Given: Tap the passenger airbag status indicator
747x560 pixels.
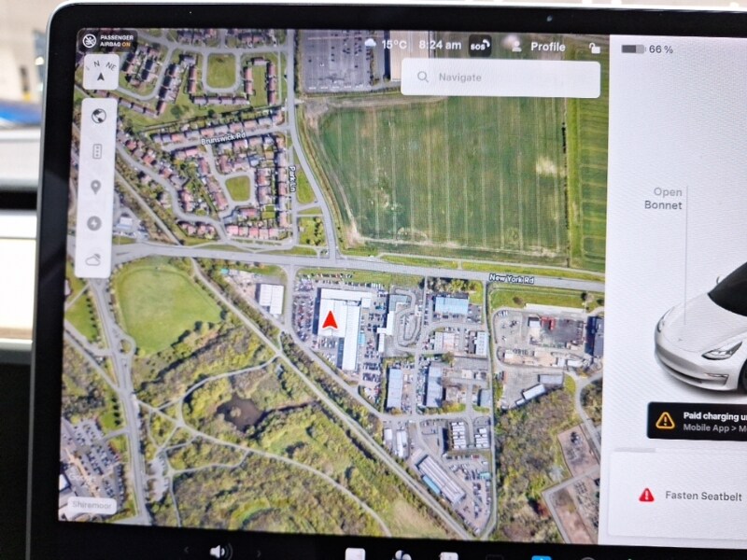Looking at the screenshot, I should pyautogui.click(x=108, y=41).
